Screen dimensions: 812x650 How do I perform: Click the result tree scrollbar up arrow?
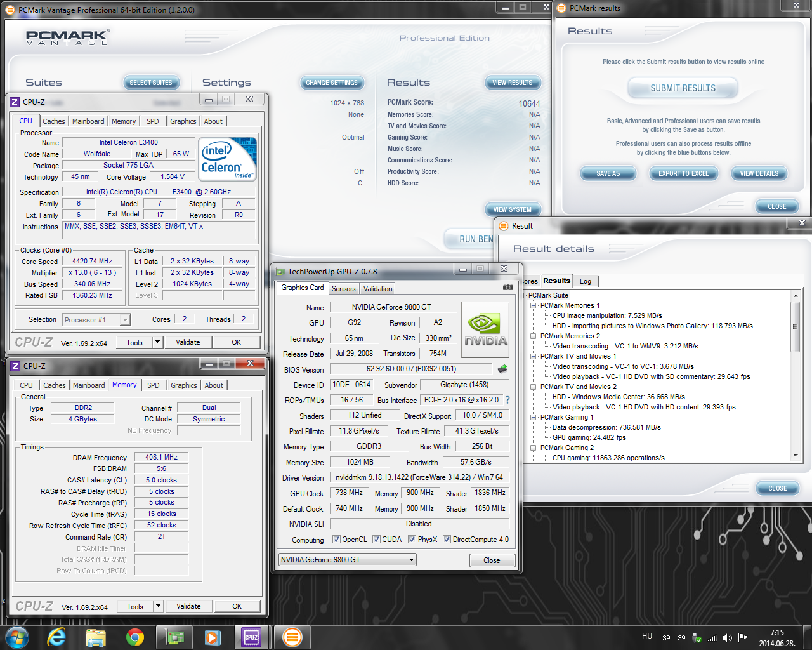pyautogui.click(x=796, y=296)
